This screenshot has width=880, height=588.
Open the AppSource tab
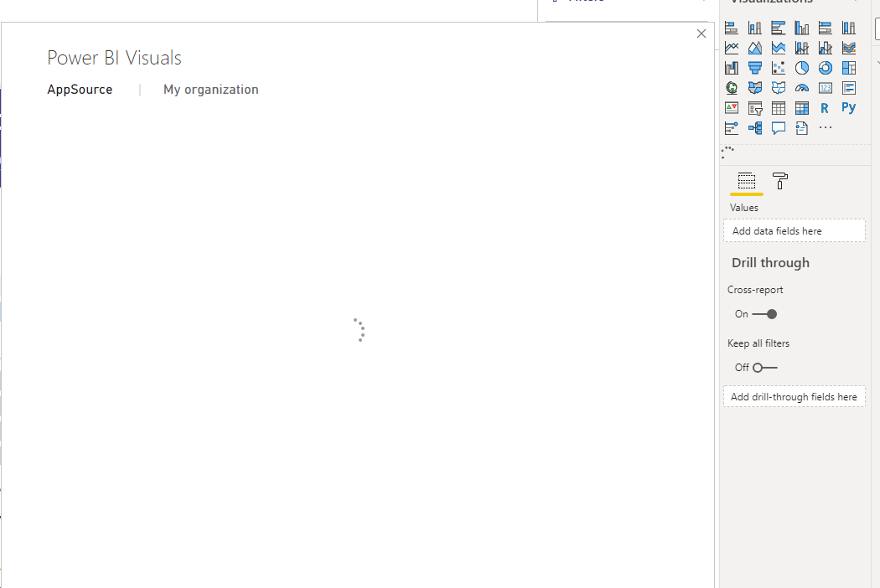[x=80, y=90]
